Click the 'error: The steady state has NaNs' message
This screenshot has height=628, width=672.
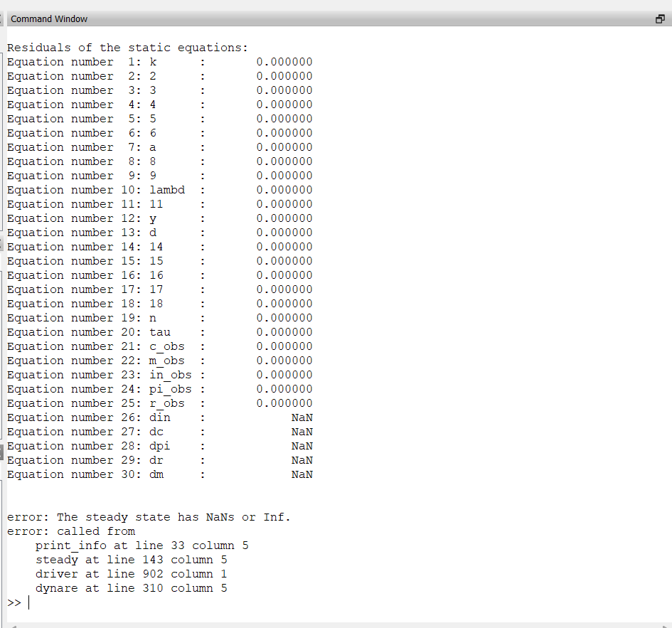pos(149,517)
